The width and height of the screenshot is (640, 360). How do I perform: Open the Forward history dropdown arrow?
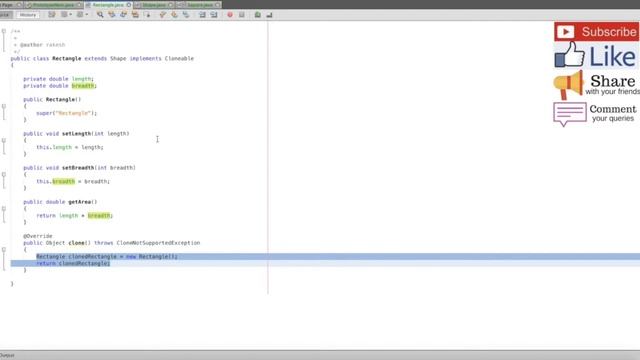click(87, 15)
